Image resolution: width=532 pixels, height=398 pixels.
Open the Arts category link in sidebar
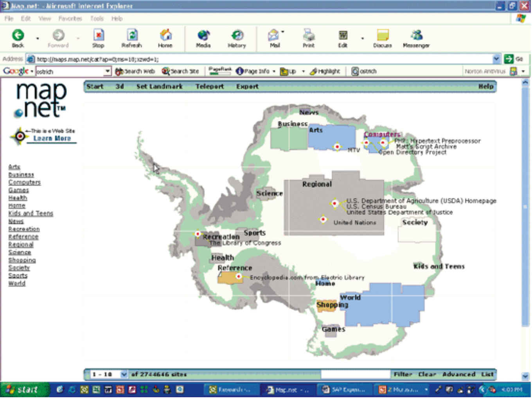(x=14, y=167)
